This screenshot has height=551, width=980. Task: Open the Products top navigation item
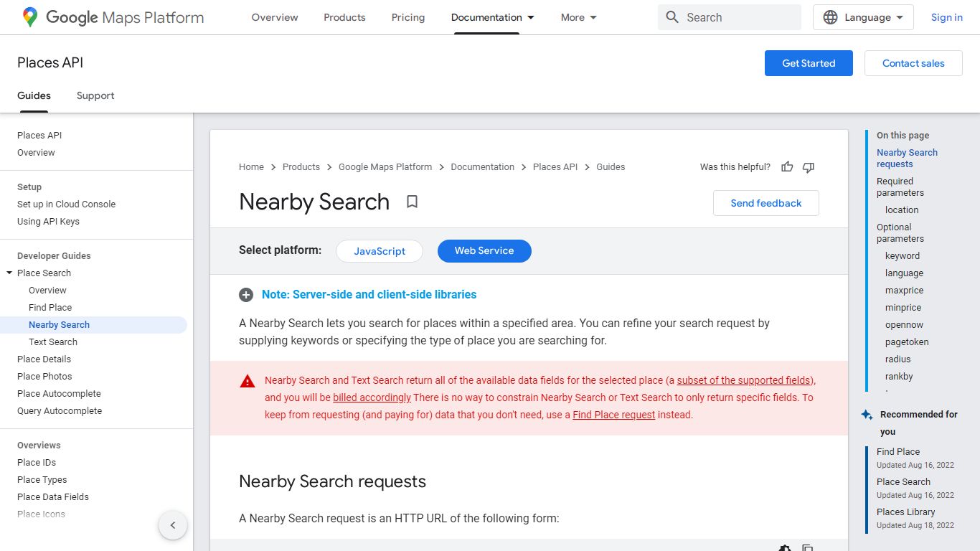tap(344, 17)
